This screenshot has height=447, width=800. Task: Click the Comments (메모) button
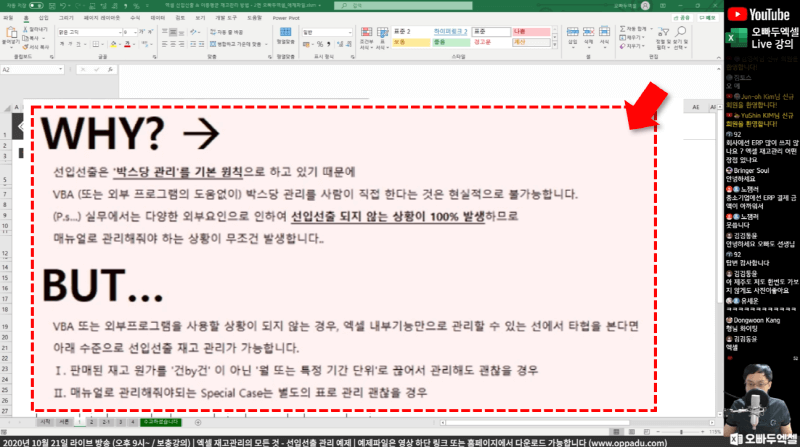coord(708,18)
